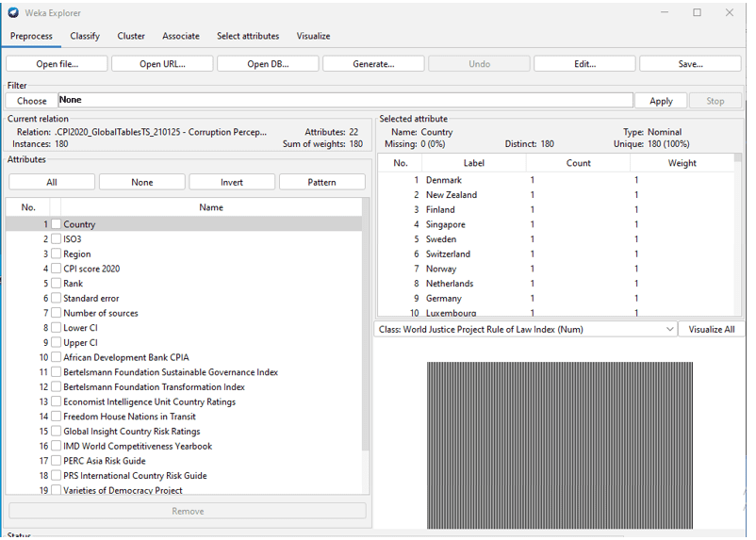Viewport: 756px width, 540px height.
Task: Select the Denmark row
Action: [556, 180]
